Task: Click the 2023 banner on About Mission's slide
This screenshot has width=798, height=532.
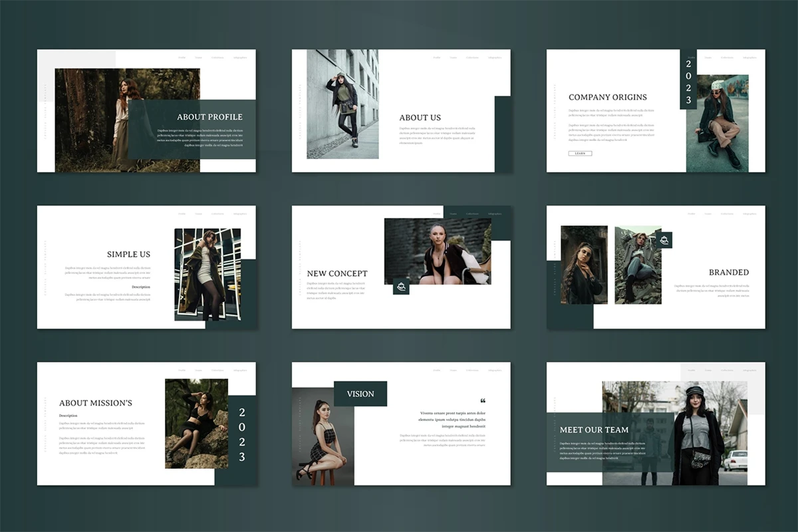Action: point(242,435)
